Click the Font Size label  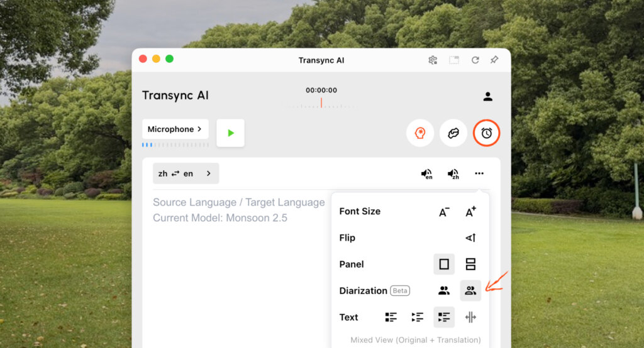[x=360, y=211]
